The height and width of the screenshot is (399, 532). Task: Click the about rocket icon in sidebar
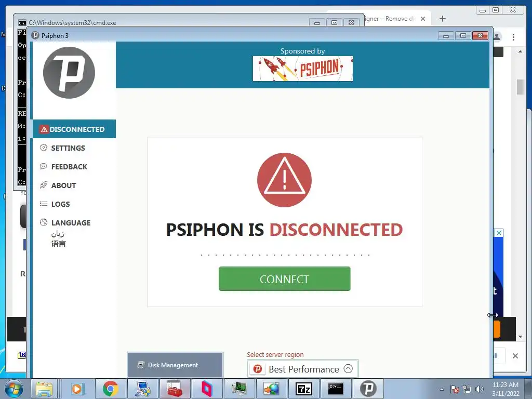click(x=44, y=185)
